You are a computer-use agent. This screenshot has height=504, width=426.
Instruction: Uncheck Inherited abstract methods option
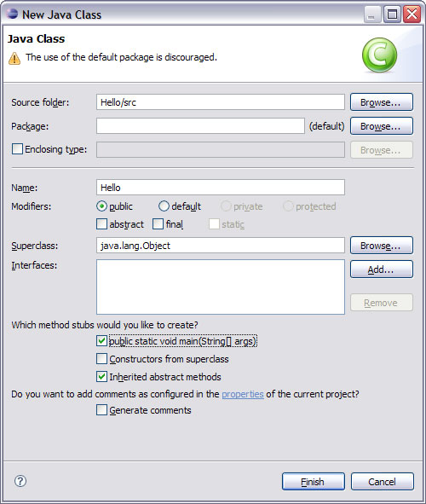coord(101,376)
